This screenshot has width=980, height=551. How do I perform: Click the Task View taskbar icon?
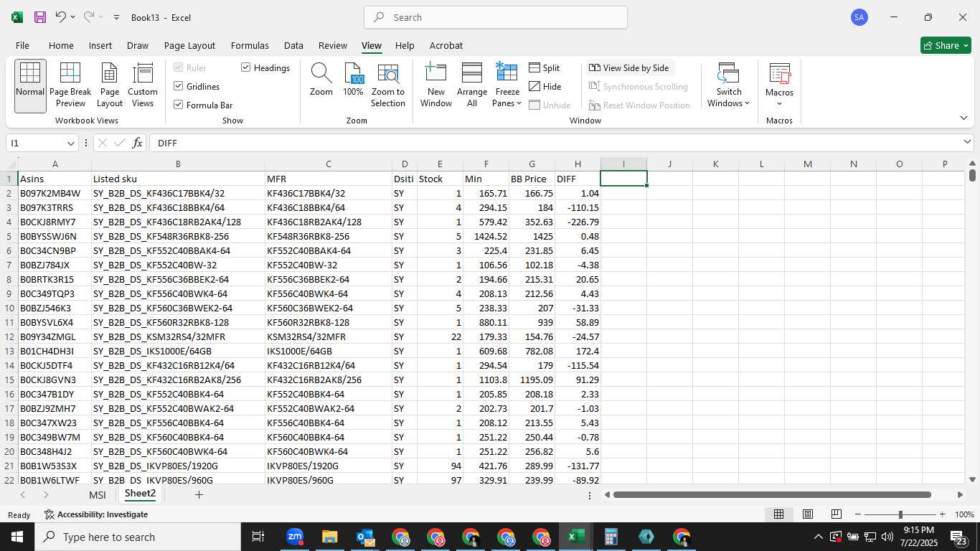click(x=258, y=537)
